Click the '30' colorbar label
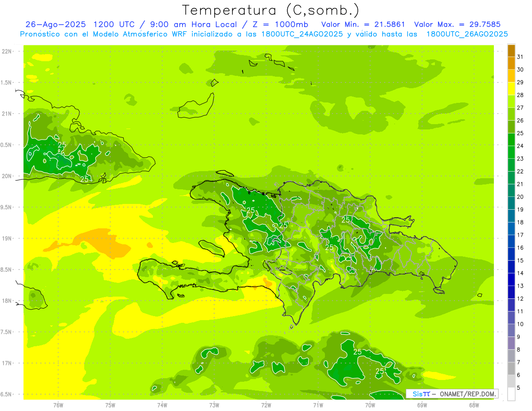This screenshot has height=411, width=532. (x=520, y=70)
